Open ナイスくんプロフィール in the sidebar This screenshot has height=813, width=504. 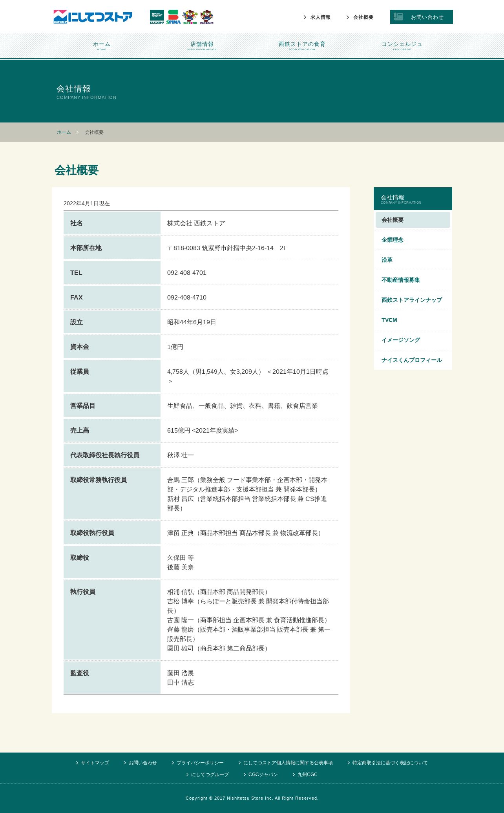(413, 360)
